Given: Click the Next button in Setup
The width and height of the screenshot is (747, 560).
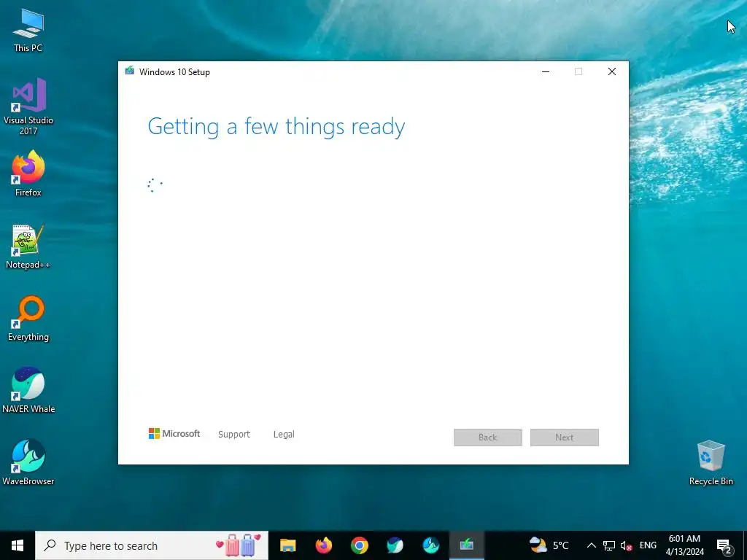Looking at the screenshot, I should (565, 437).
